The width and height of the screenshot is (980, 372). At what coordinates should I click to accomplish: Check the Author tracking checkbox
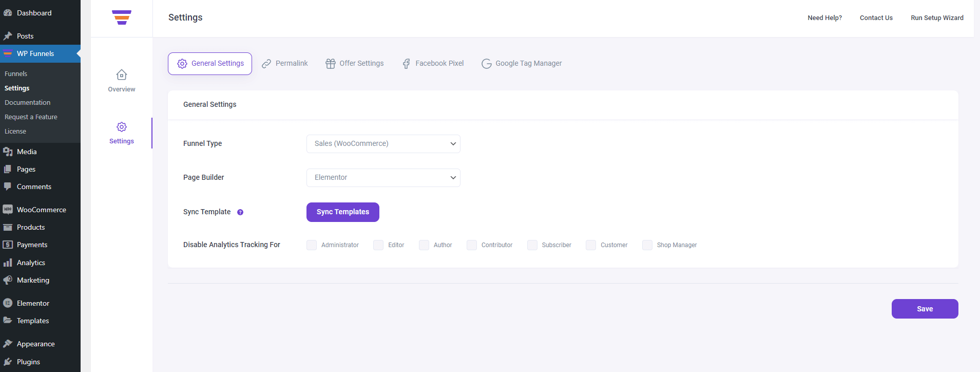tap(424, 245)
